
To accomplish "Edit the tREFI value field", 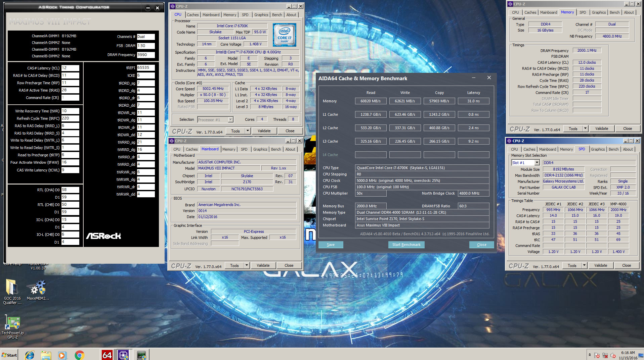I will click(x=146, y=68).
